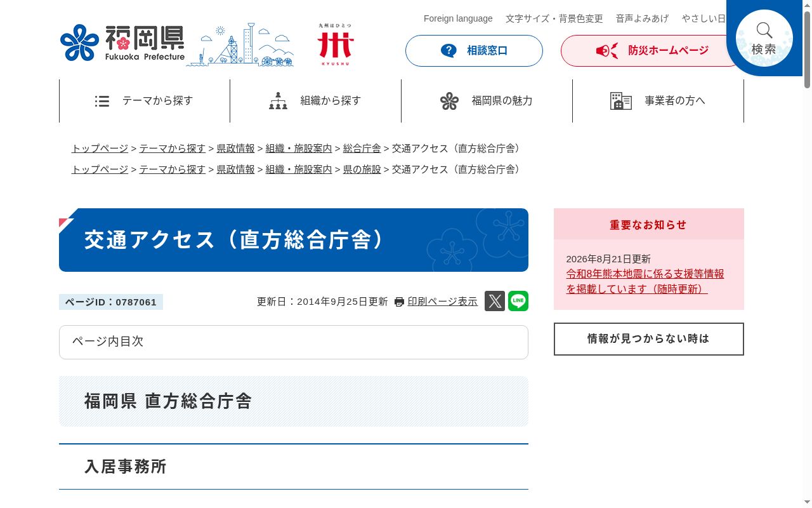
Task: Open 印刷ページ表示 link
Action: pyautogui.click(x=443, y=302)
